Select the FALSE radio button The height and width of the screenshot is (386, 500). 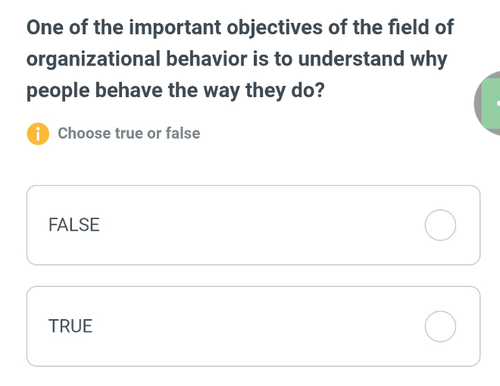[x=440, y=225]
